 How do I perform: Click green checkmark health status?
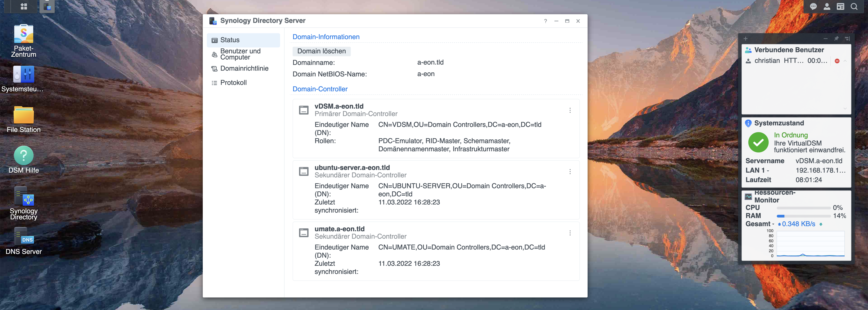pyautogui.click(x=758, y=142)
